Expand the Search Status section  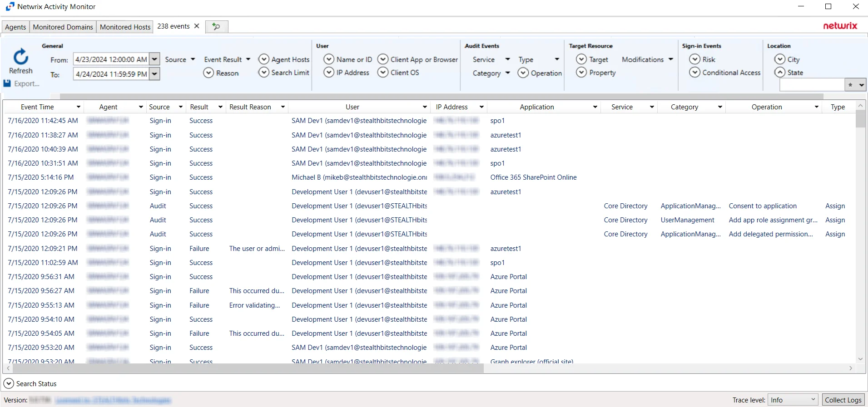(x=9, y=383)
